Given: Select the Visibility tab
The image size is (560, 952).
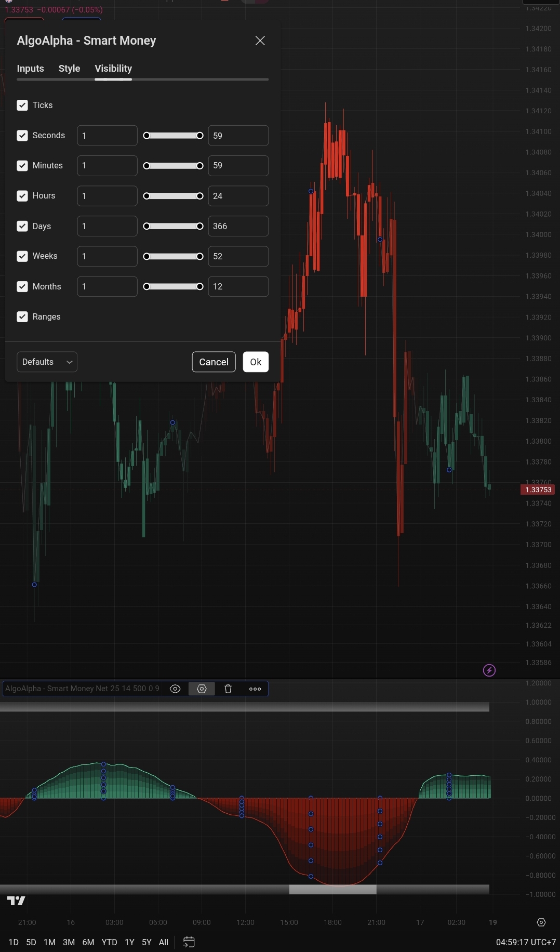Looking at the screenshot, I should click(113, 69).
